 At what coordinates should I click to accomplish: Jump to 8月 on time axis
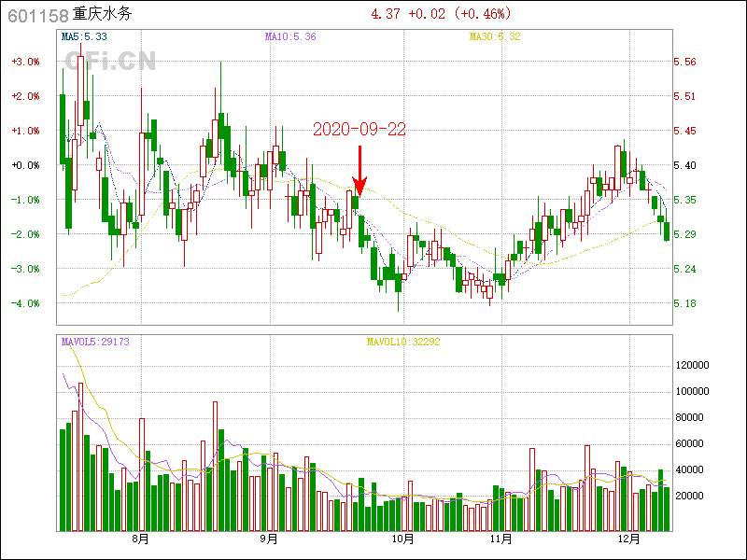pyautogui.click(x=141, y=539)
